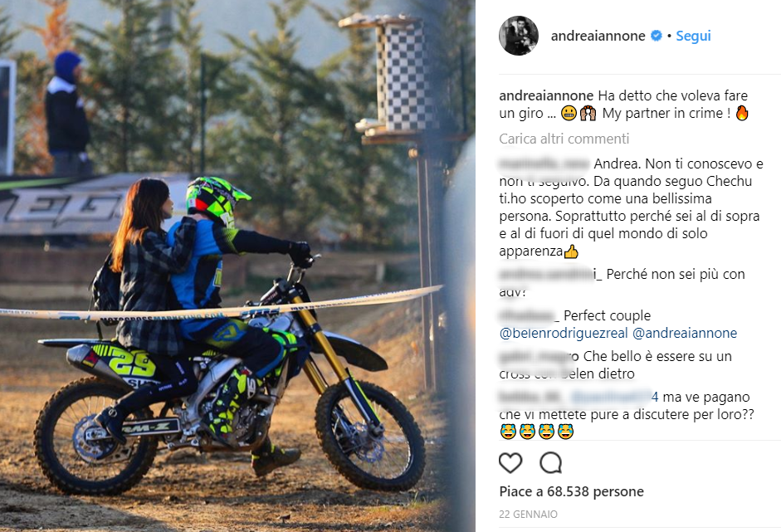Open the @belenrodriguezreal mention
The width and height of the screenshot is (781, 532).
(564, 334)
